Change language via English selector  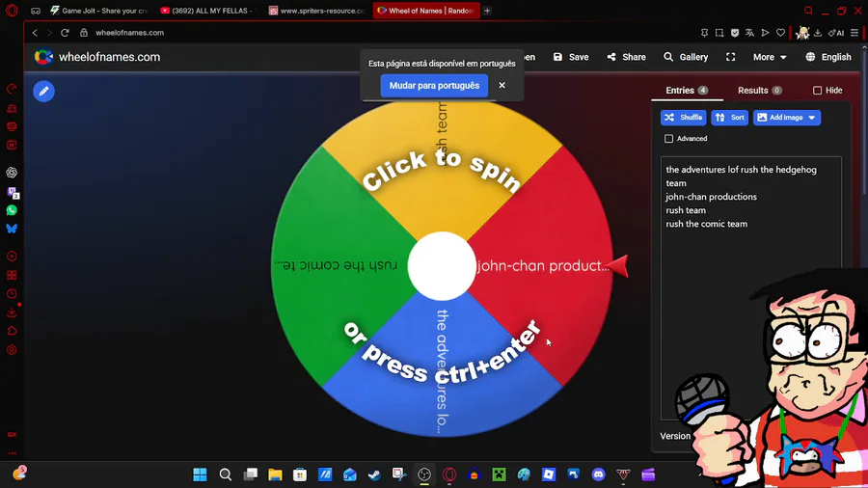pyautogui.click(x=828, y=57)
